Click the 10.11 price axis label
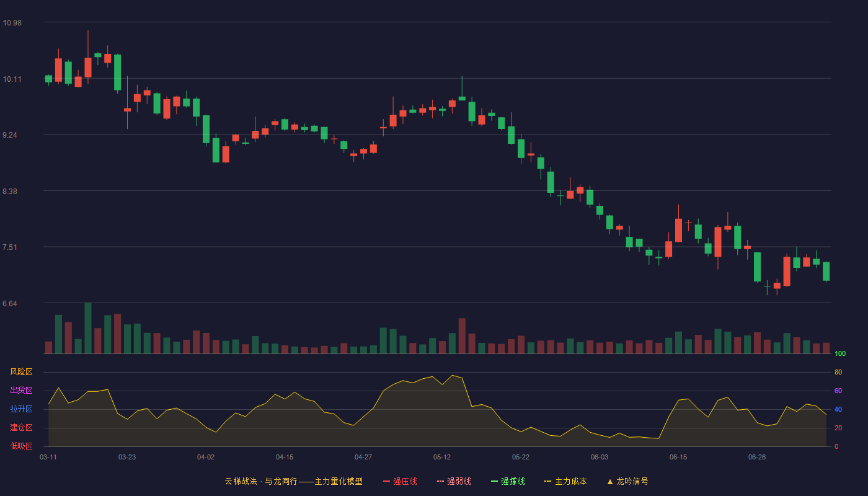The image size is (868, 496). [x=12, y=79]
